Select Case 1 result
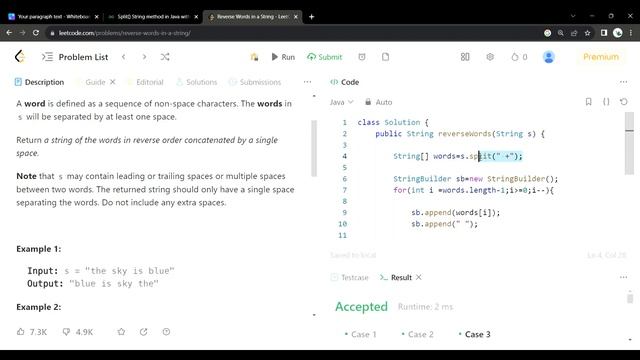Image resolution: width=640 pixels, height=360 pixels. tap(360, 334)
